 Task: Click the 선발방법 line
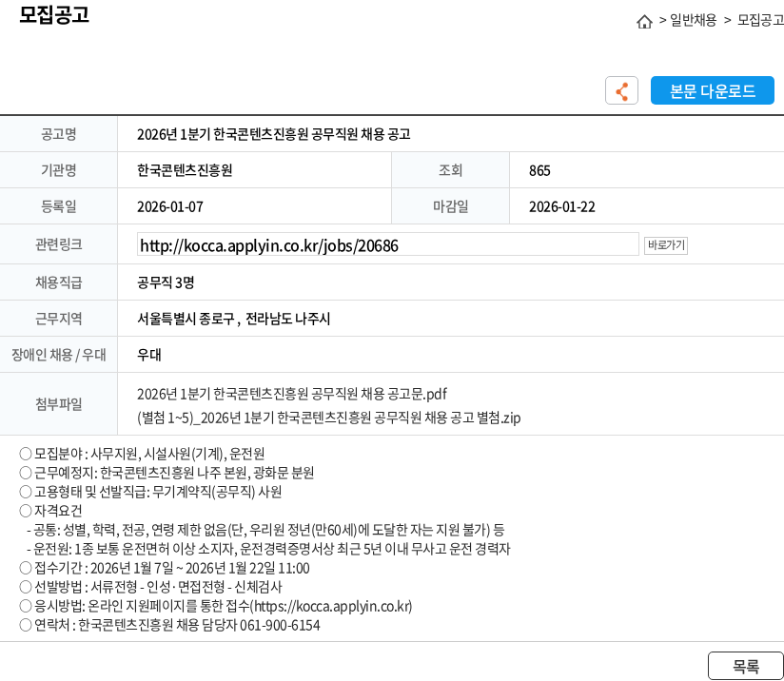[150, 587]
